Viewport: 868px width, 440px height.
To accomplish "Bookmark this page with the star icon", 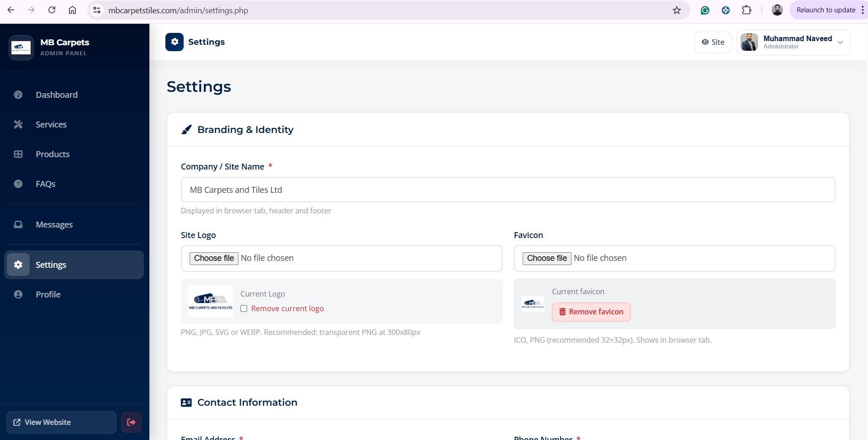I will (677, 10).
